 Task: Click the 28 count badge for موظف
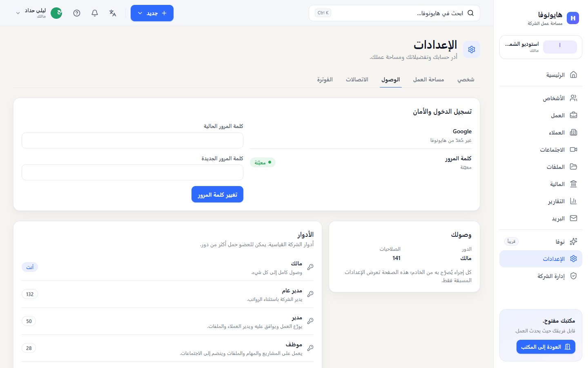click(x=29, y=348)
